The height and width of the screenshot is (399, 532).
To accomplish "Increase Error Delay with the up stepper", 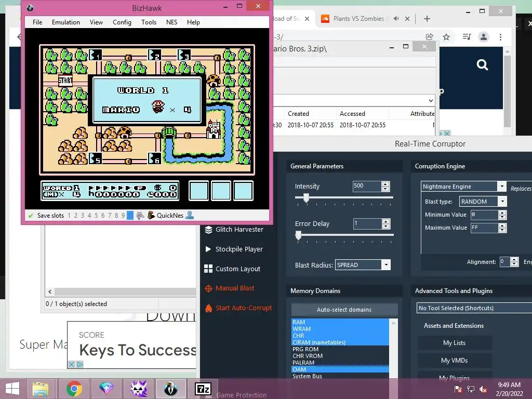I will click(x=386, y=221).
